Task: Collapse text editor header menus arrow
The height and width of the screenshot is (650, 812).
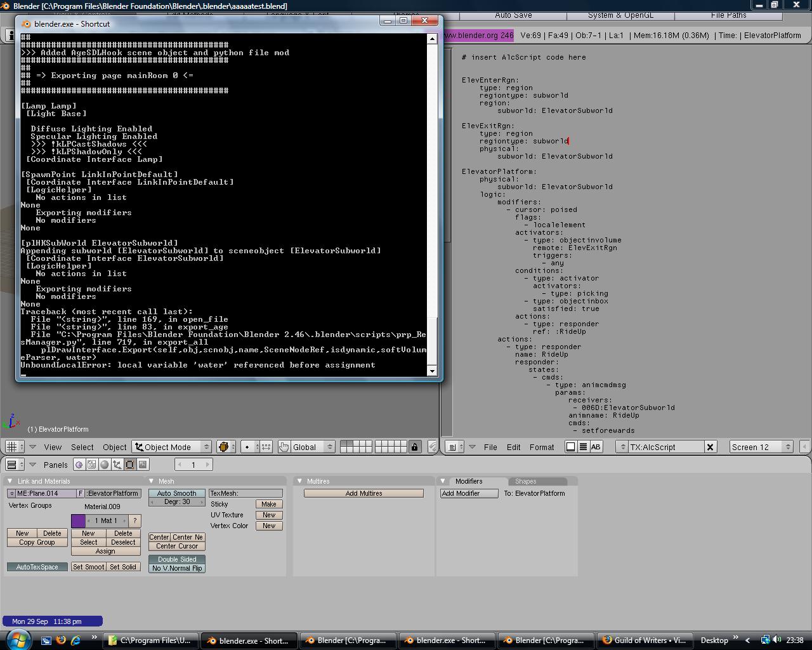Action: 472,447
